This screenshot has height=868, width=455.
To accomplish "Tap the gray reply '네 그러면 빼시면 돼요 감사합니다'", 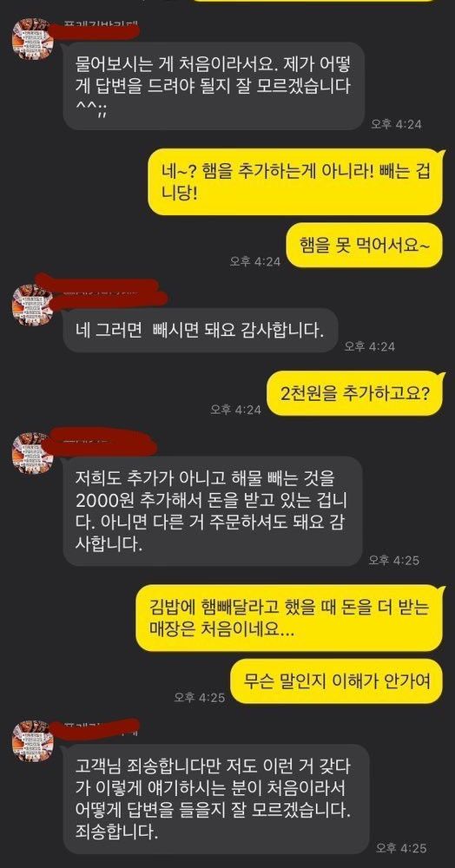I will click(200, 331).
